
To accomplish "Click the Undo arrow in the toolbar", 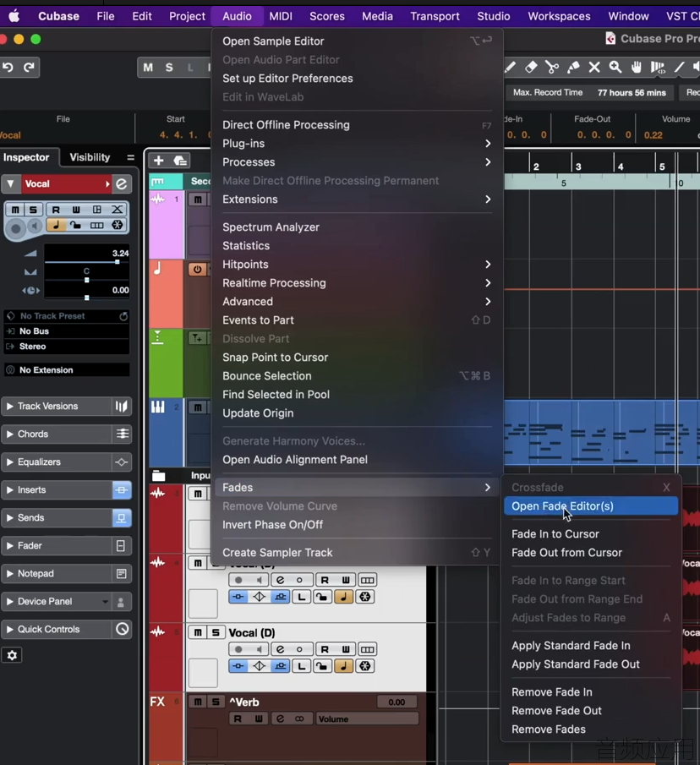I will pyautogui.click(x=8, y=68).
